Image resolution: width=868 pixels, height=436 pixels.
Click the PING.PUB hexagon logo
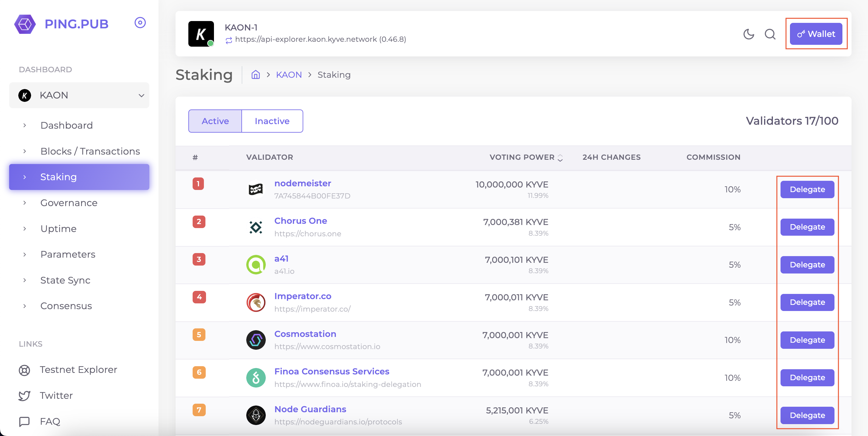click(25, 24)
